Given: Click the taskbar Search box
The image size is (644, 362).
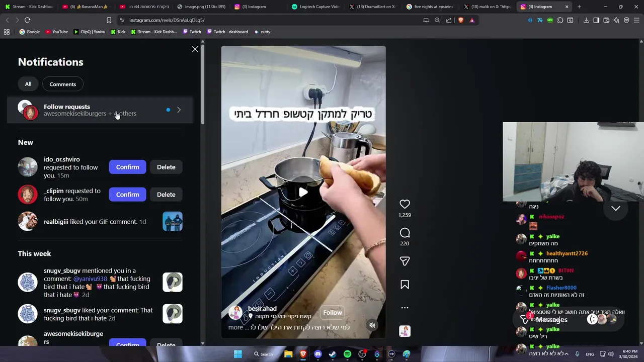Looking at the screenshot, I should pos(263,354).
